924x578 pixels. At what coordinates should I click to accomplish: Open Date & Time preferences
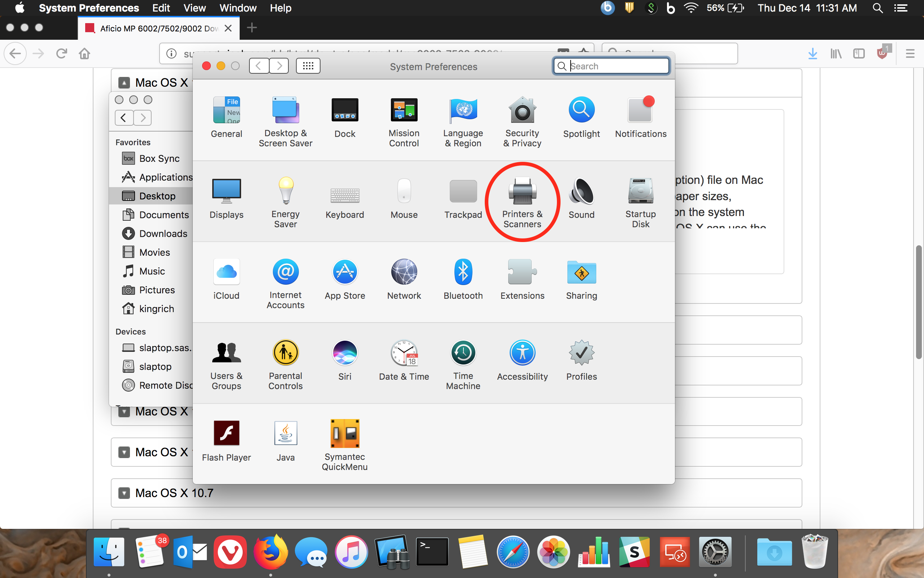(404, 361)
